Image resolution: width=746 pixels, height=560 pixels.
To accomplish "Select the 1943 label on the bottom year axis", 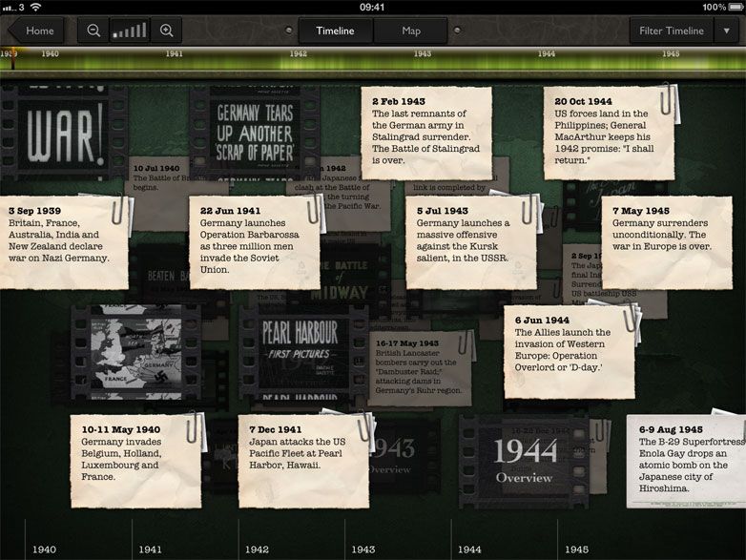I will [363, 550].
